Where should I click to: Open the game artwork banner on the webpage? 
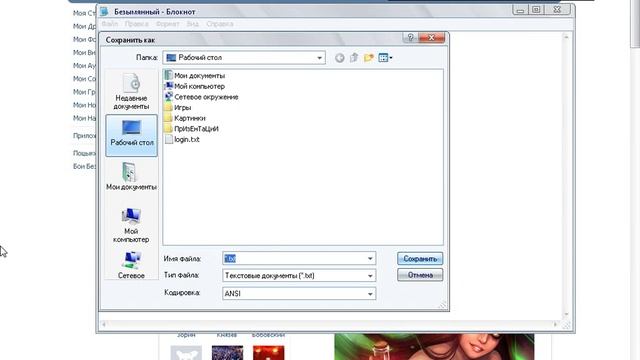(x=434, y=347)
